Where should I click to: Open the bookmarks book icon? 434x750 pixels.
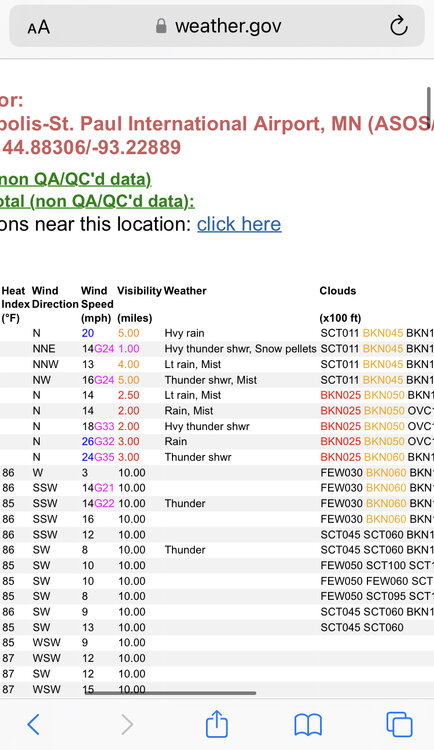tap(308, 725)
